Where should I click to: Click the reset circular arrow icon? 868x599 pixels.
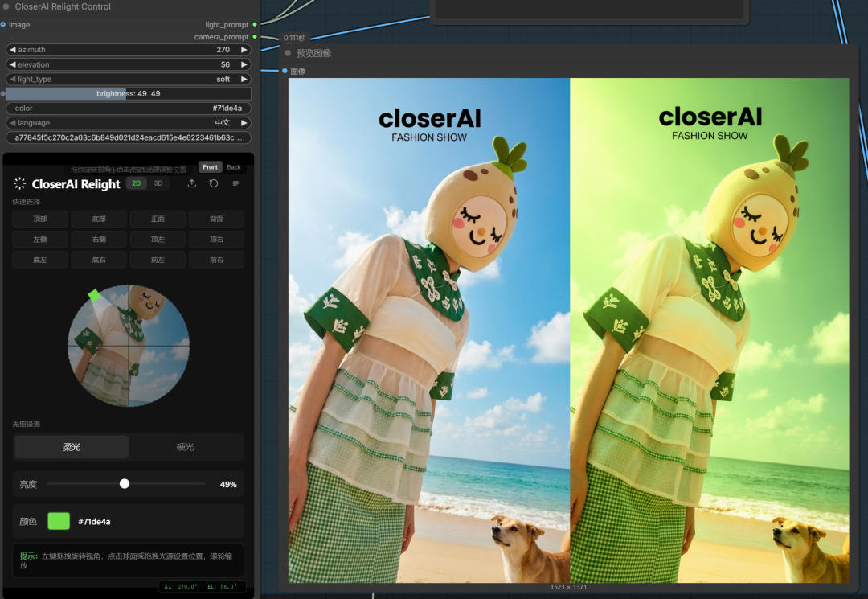click(x=214, y=183)
